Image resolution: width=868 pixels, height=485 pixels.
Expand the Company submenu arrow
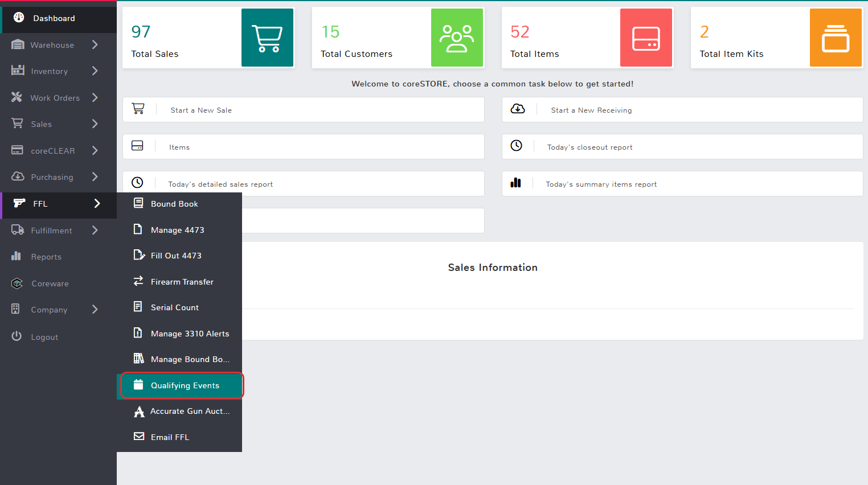click(95, 310)
